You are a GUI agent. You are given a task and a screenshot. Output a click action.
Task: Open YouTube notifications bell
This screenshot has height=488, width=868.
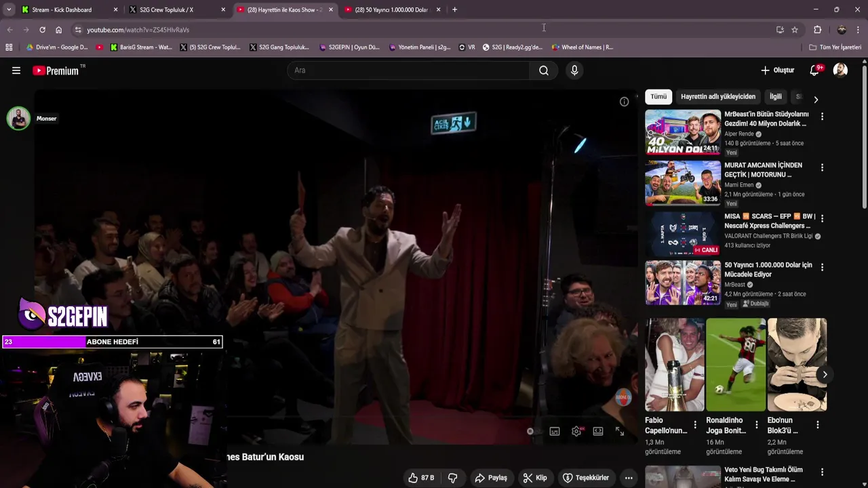815,70
